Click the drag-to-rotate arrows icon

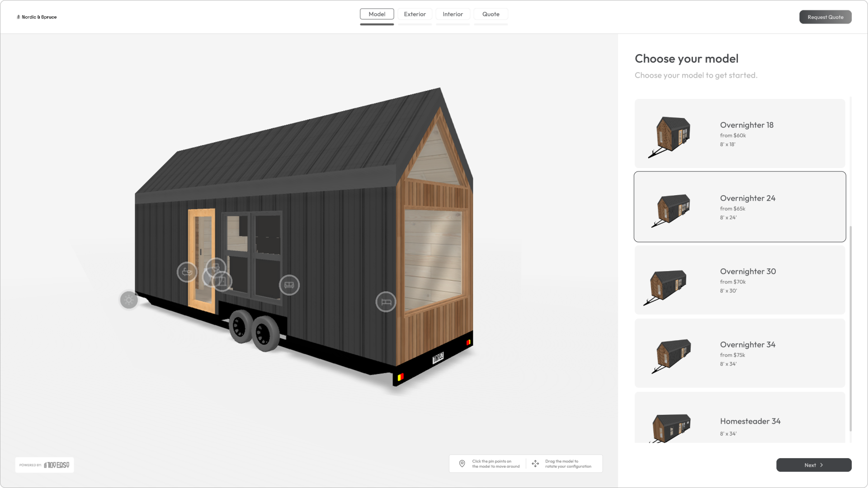(x=535, y=464)
